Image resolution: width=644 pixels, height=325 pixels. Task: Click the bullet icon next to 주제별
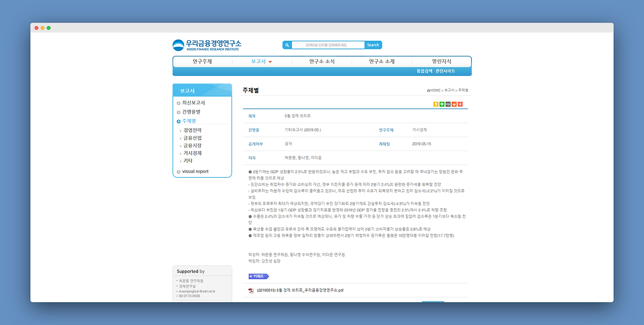coord(179,121)
